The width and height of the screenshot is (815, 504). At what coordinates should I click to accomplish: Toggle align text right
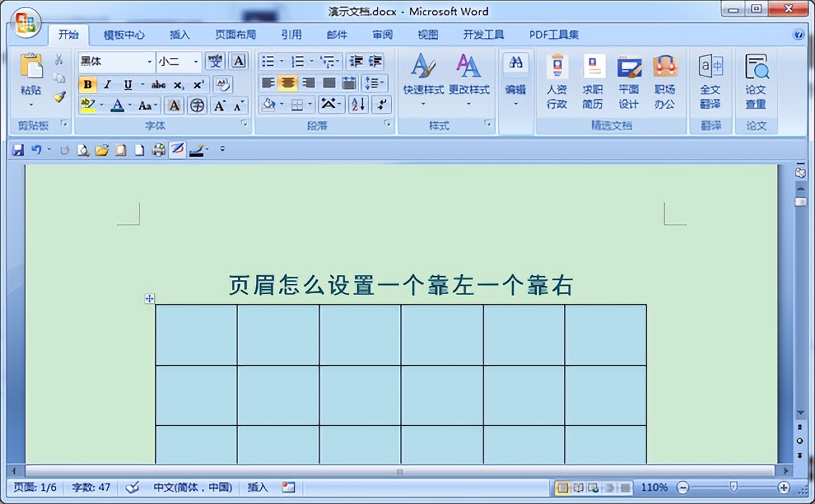tap(308, 83)
